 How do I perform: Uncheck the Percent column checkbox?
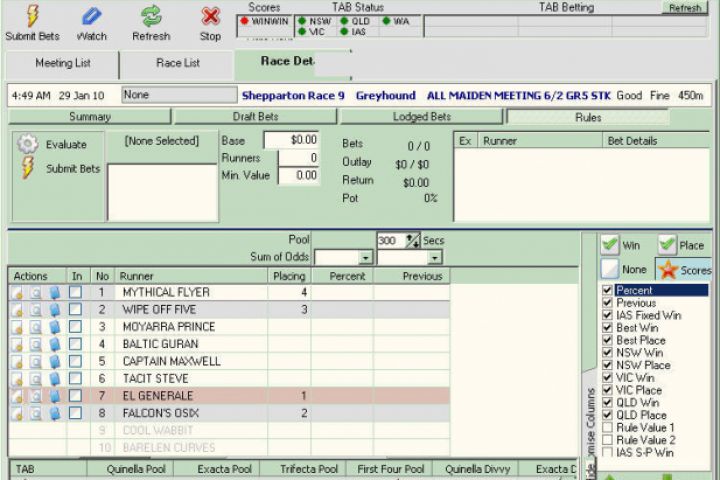click(607, 290)
